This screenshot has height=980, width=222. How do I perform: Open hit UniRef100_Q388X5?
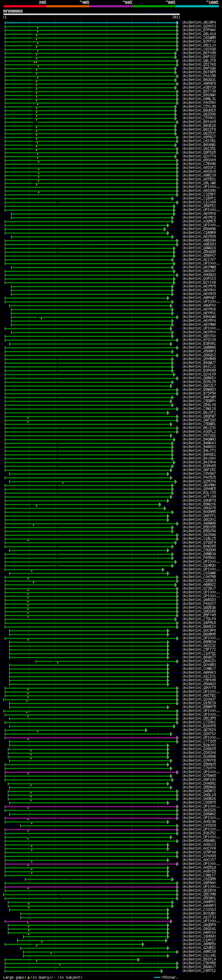click(x=199, y=749)
